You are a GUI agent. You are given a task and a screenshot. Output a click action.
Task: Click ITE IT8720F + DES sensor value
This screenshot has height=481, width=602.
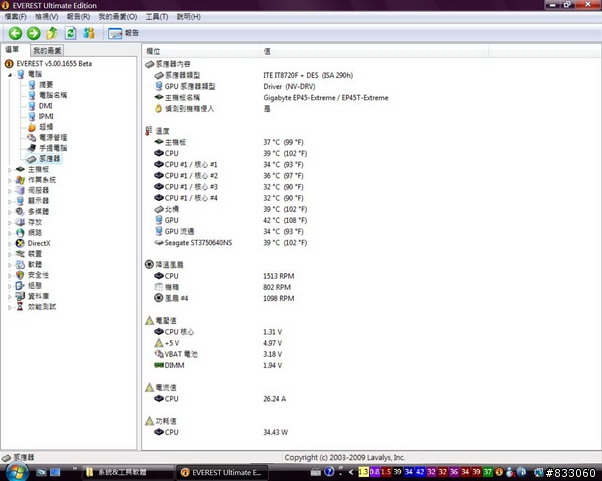[308, 75]
